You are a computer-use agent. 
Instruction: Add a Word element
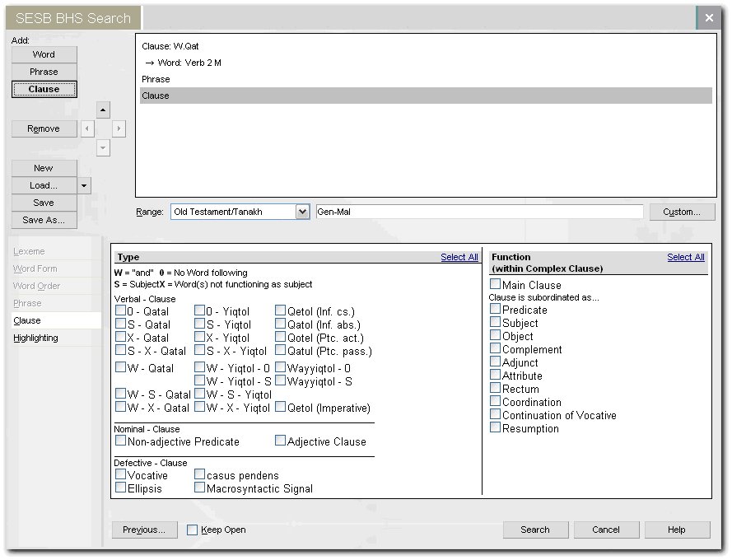[x=44, y=54]
